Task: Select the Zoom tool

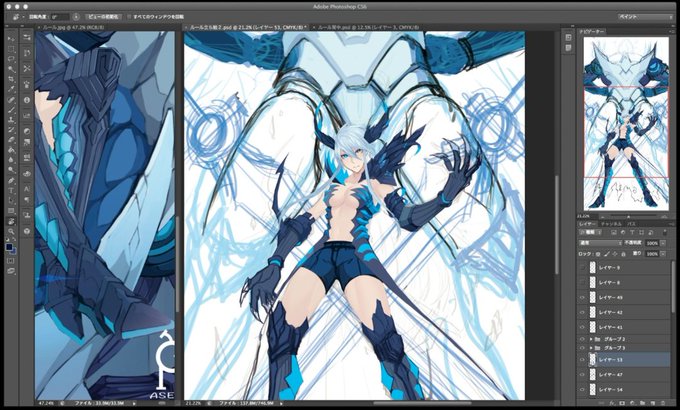Action: pos(11,231)
